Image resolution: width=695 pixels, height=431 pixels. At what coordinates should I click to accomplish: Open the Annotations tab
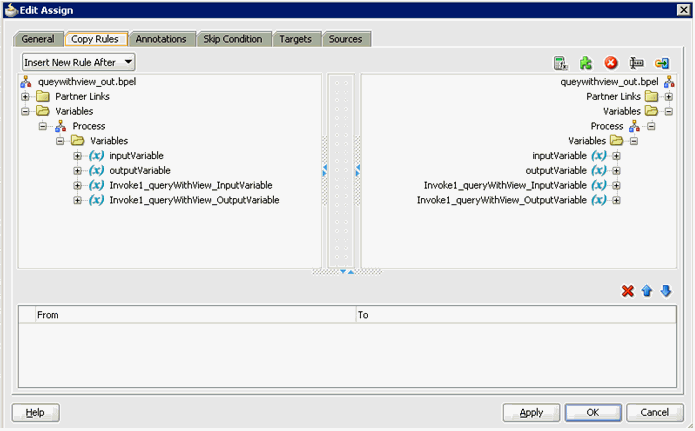(161, 39)
